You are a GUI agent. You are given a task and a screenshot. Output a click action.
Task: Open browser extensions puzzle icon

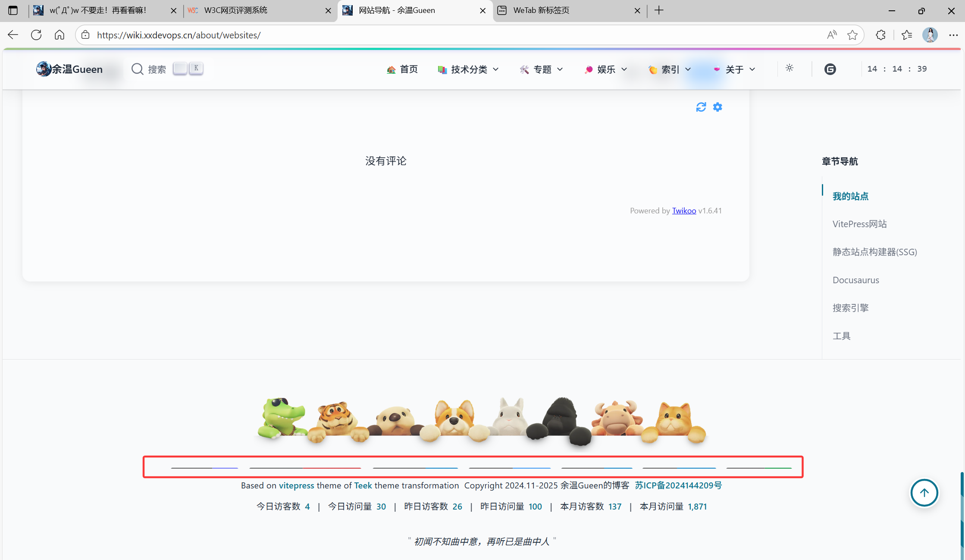(880, 35)
